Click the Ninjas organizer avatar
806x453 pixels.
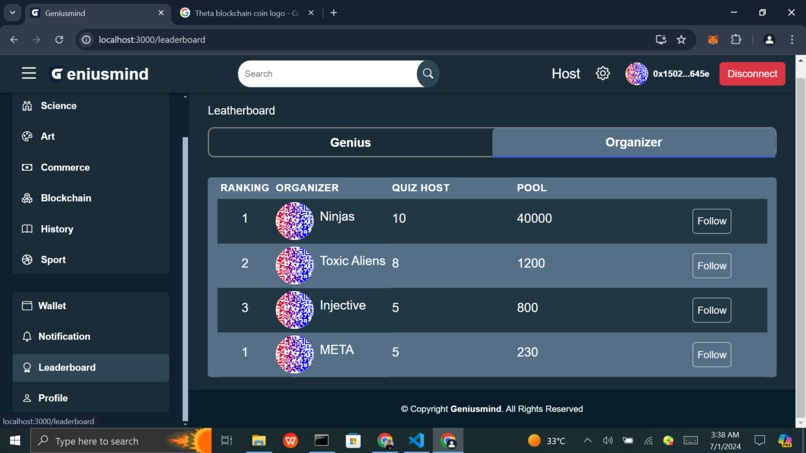295,221
